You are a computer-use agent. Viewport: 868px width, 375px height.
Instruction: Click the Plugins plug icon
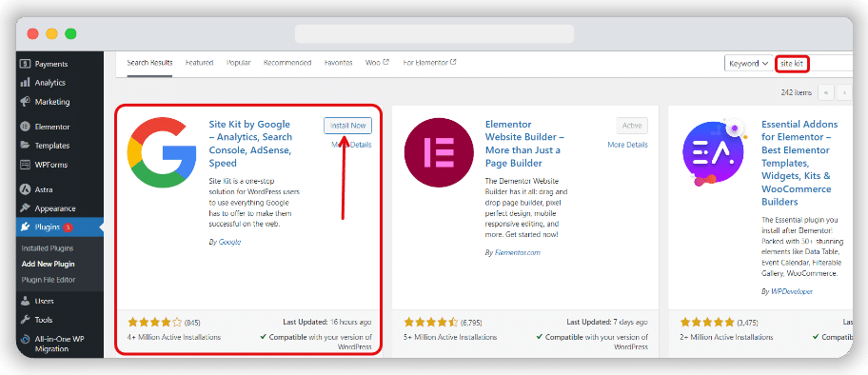[x=25, y=227]
